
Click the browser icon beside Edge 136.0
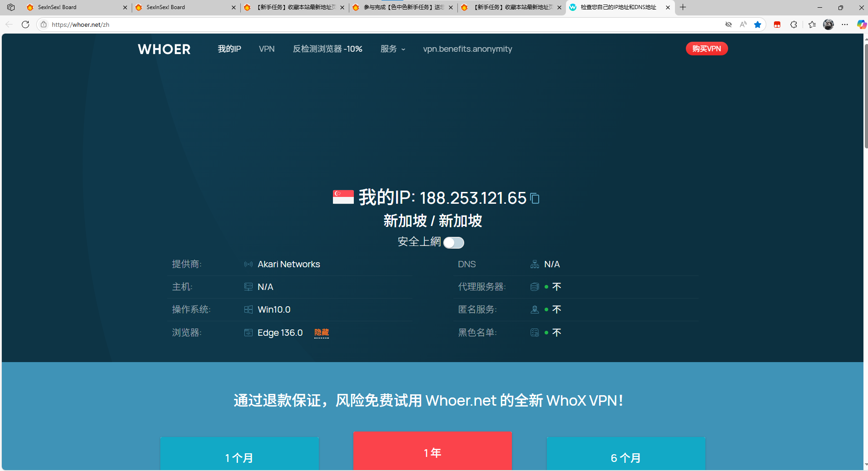pos(248,333)
